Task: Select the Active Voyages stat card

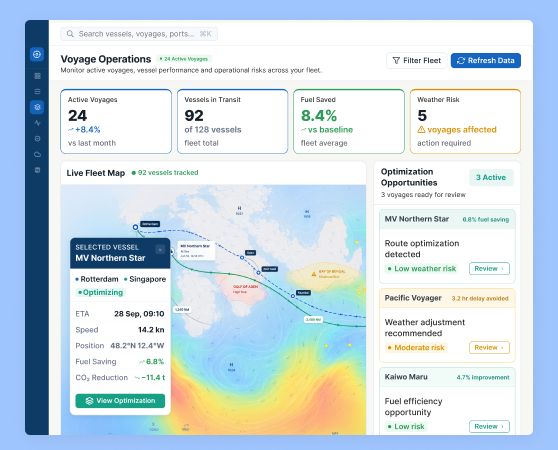Action: (116, 121)
